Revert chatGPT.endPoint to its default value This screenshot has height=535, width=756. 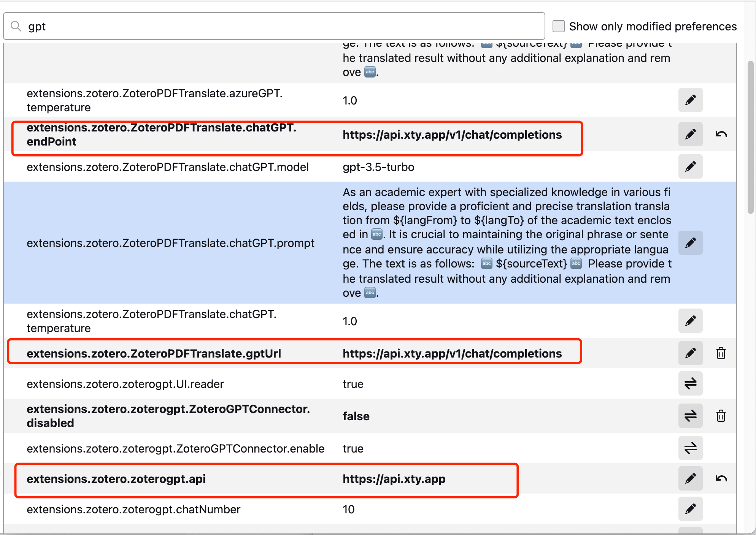[x=721, y=134]
